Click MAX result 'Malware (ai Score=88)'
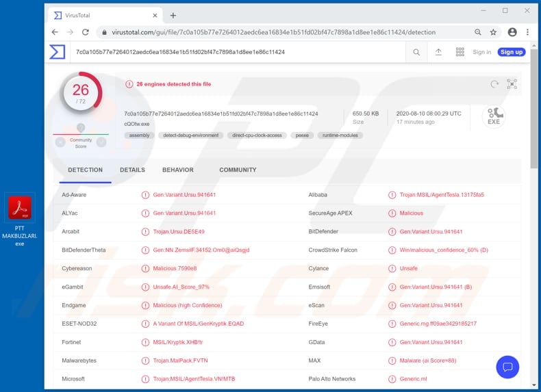Image resolution: width=541 pixels, height=392 pixels. coord(428,361)
